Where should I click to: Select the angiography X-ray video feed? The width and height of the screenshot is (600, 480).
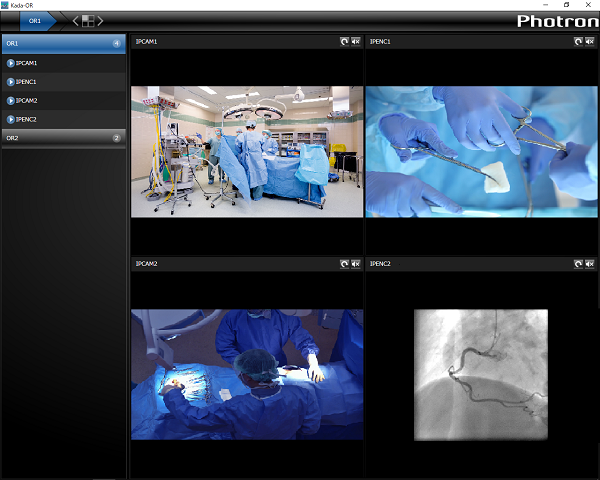click(481, 374)
